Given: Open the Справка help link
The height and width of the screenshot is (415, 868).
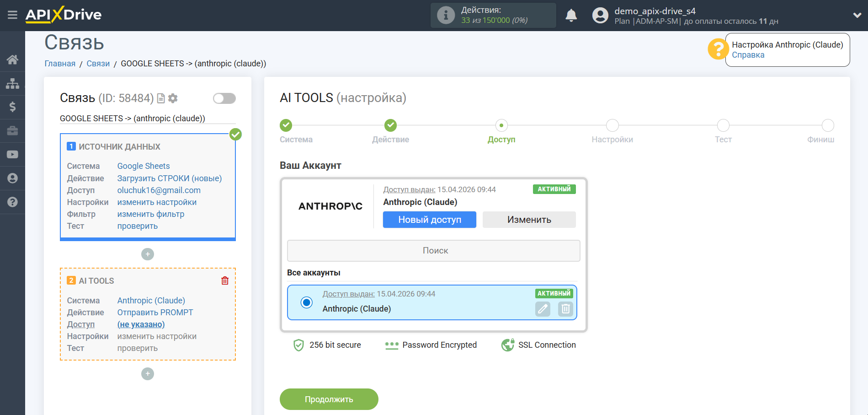Looking at the screenshot, I should click(x=748, y=55).
